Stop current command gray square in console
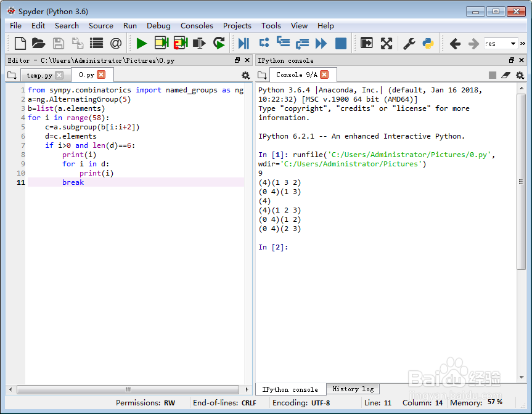Viewport: 532px width, 414px height. (x=493, y=75)
